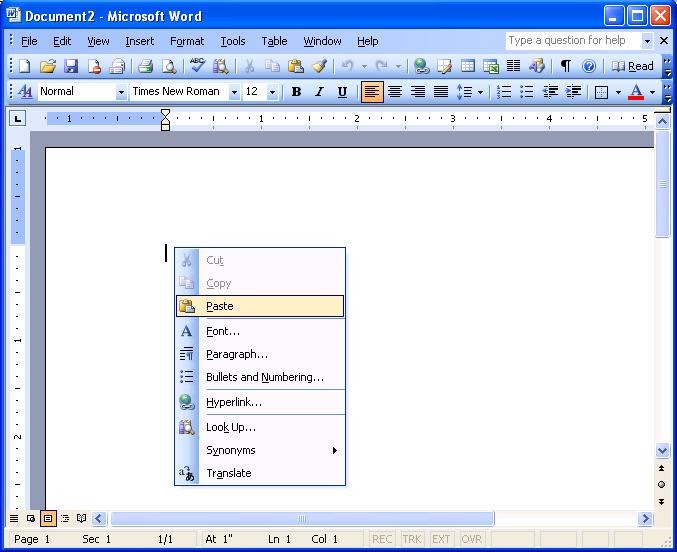Expand the Style dropdown showing Normal
Viewport: 677px width, 552px height.
[x=121, y=92]
